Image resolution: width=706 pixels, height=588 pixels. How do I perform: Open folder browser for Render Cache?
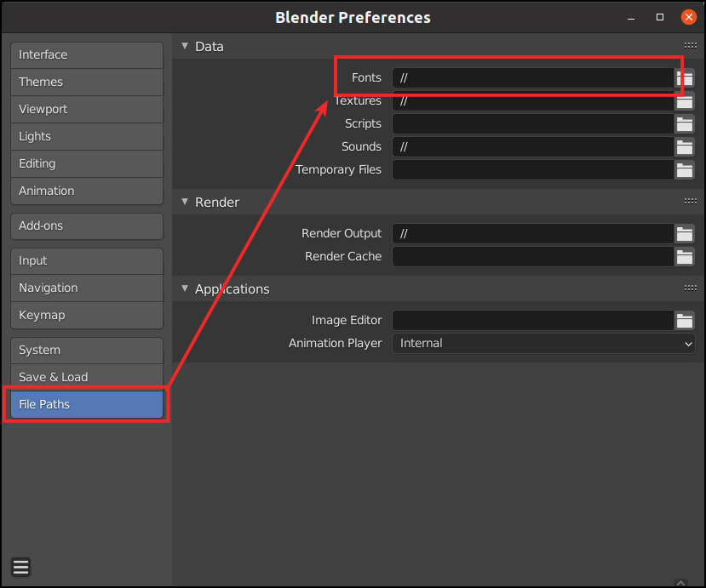pyautogui.click(x=685, y=257)
